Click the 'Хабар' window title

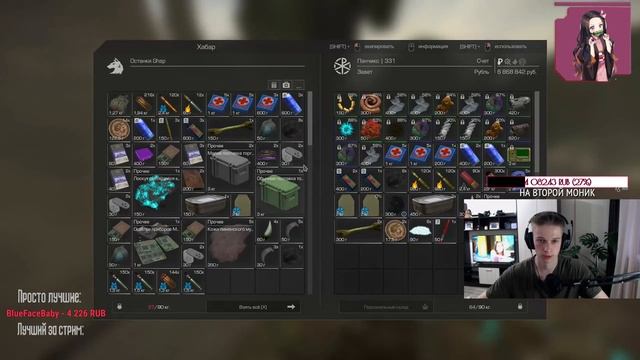tap(206, 47)
